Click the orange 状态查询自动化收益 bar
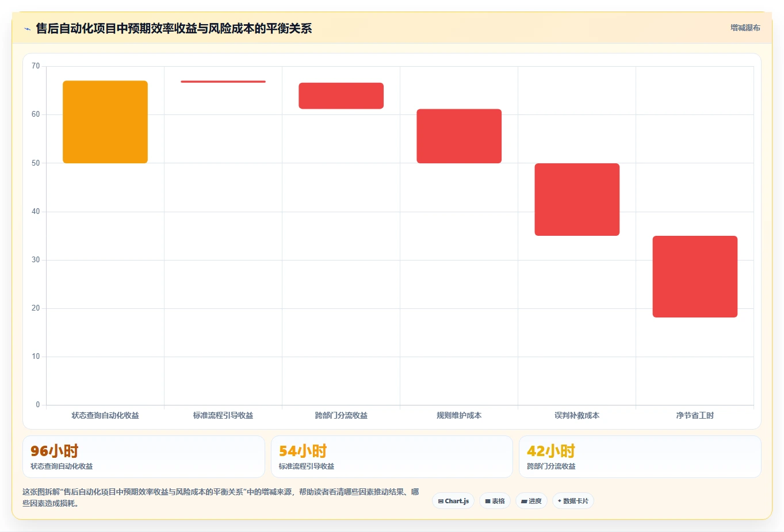Image resolution: width=784 pixels, height=532 pixels. [105, 122]
